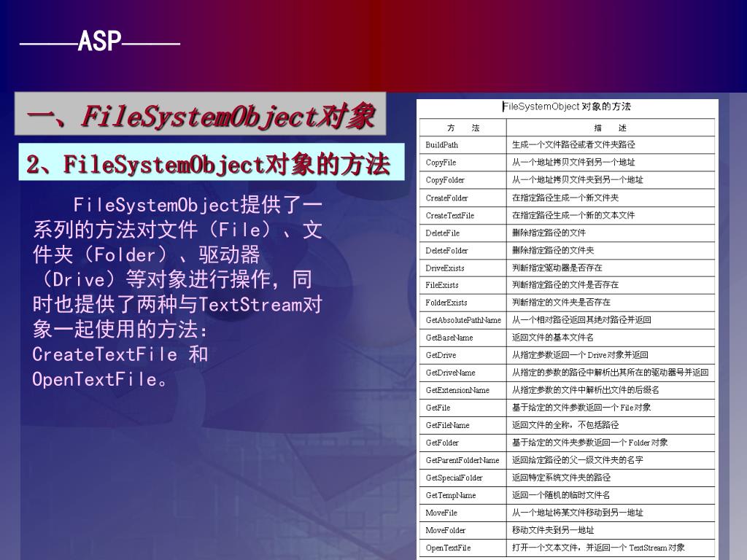
Task: Click description '删除指定路径的文件'
Action: click(x=549, y=233)
